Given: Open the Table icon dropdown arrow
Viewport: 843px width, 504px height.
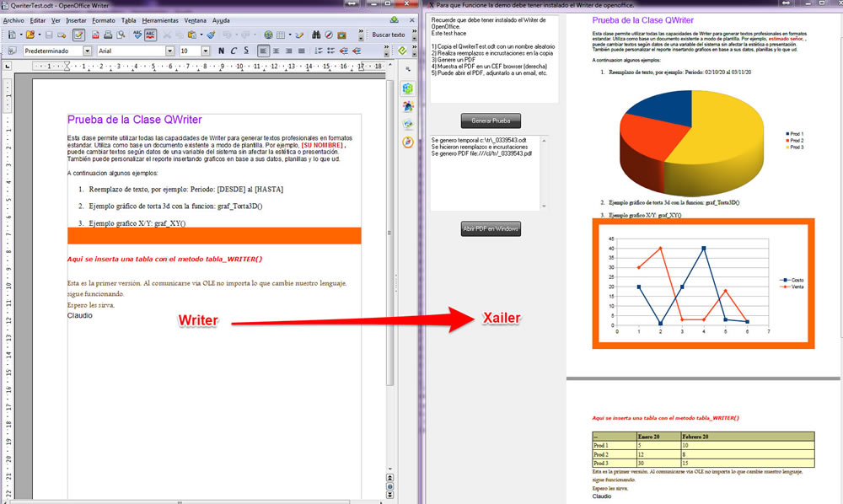Looking at the screenshot, I should click(x=290, y=35).
